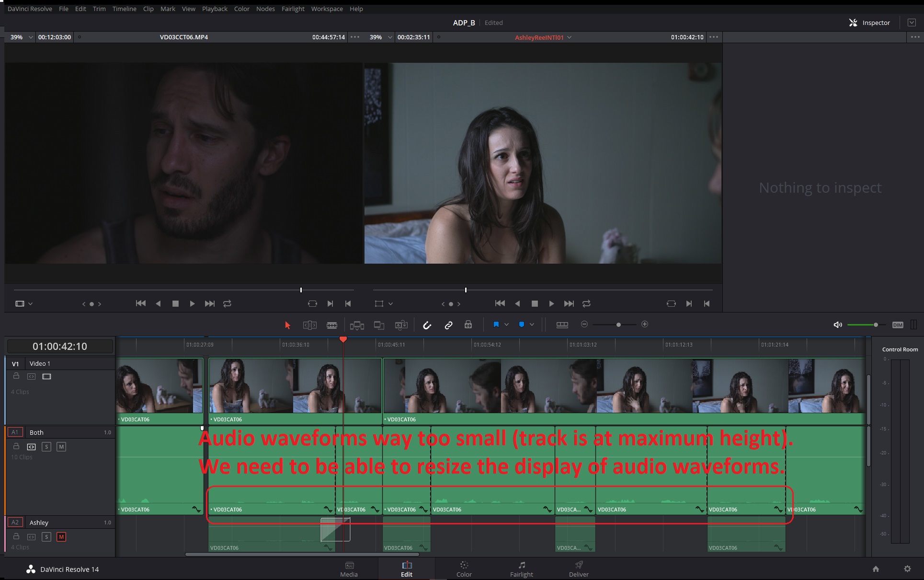The height and width of the screenshot is (580, 924).
Task: Open Timeline View Options icon
Action: click(562, 325)
